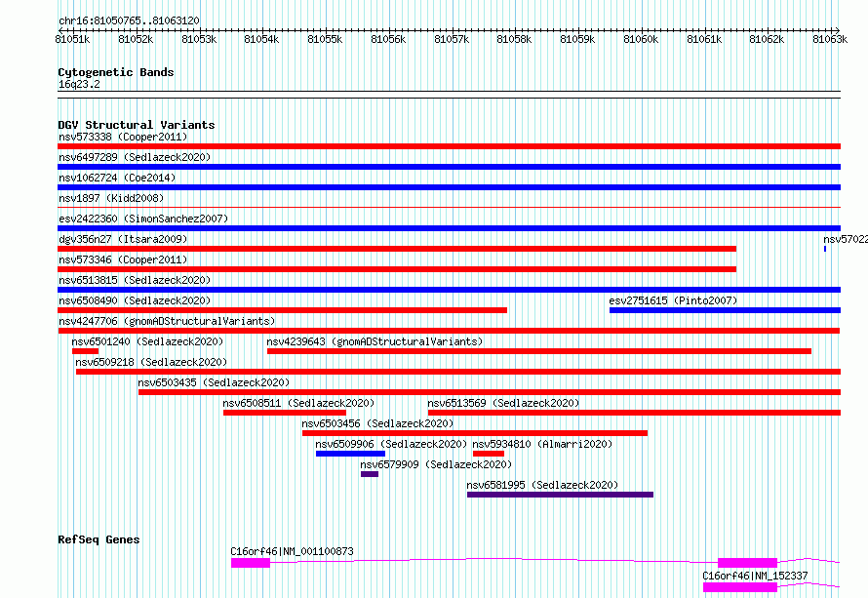Image resolution: width=868 pixels, height=598 pixels.
Task: Select the nsv6497289 (Sedlazeck2020) blue bar
Action: (449, 167)
